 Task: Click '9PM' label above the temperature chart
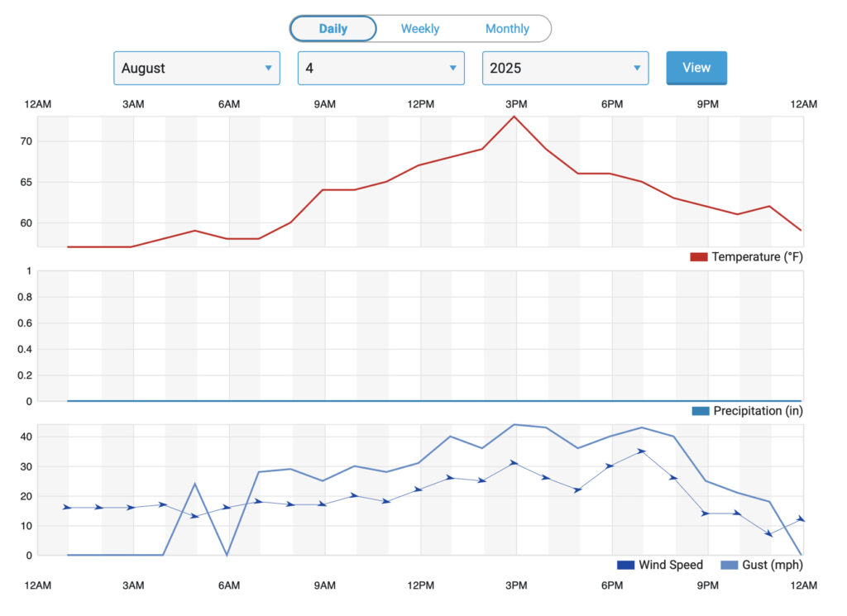pyautogui.click(x=708, y=104)
